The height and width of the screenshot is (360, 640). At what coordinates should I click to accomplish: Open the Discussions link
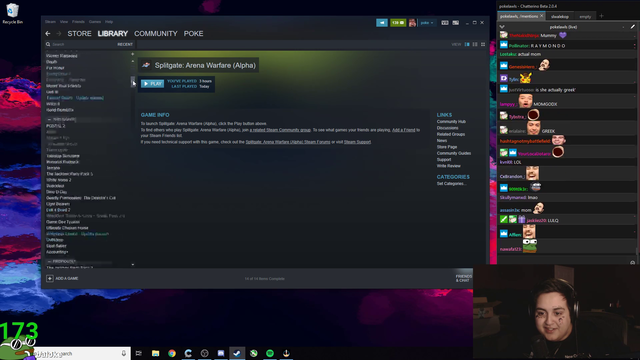pos(447,128)
